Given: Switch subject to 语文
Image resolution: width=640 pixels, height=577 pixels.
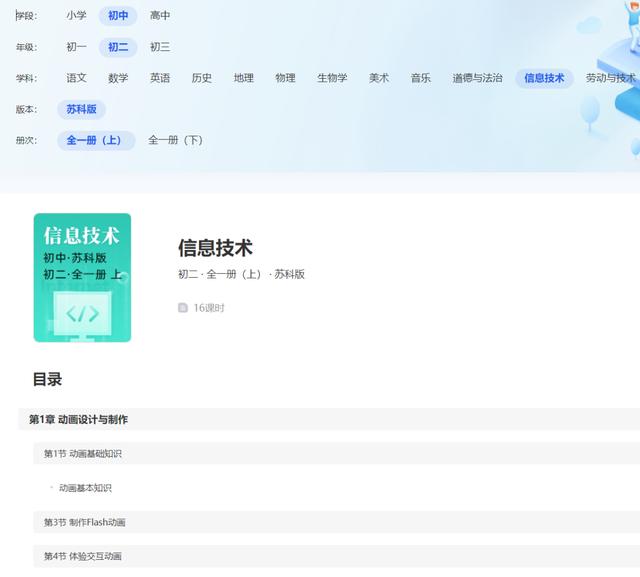Looking at the screenshot, I should [x=76, y=78].
